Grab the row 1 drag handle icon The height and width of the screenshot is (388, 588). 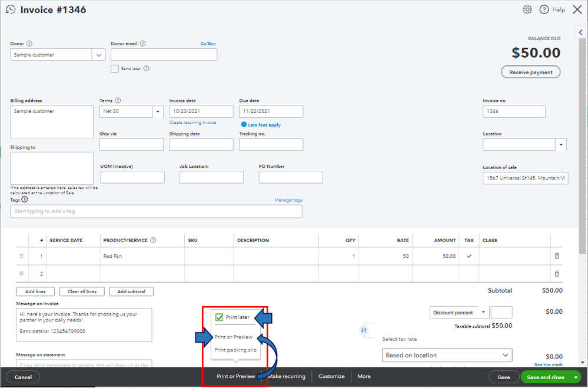coord(21,256)
